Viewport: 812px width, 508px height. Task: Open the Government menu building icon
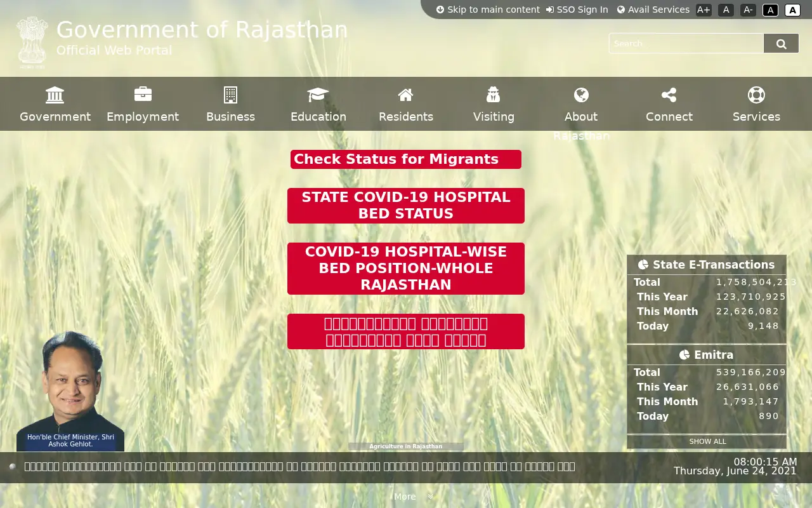click(55, 95)
